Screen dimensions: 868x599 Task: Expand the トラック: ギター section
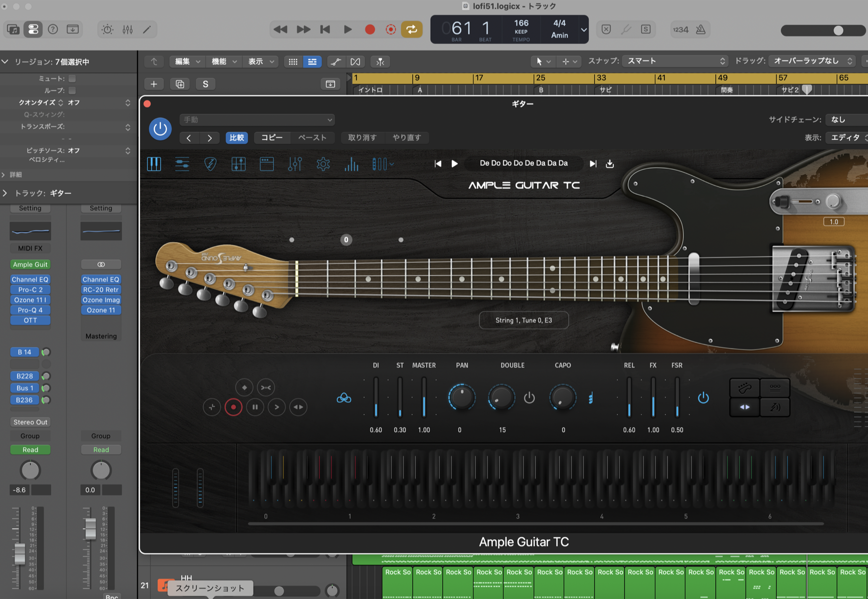5,193
